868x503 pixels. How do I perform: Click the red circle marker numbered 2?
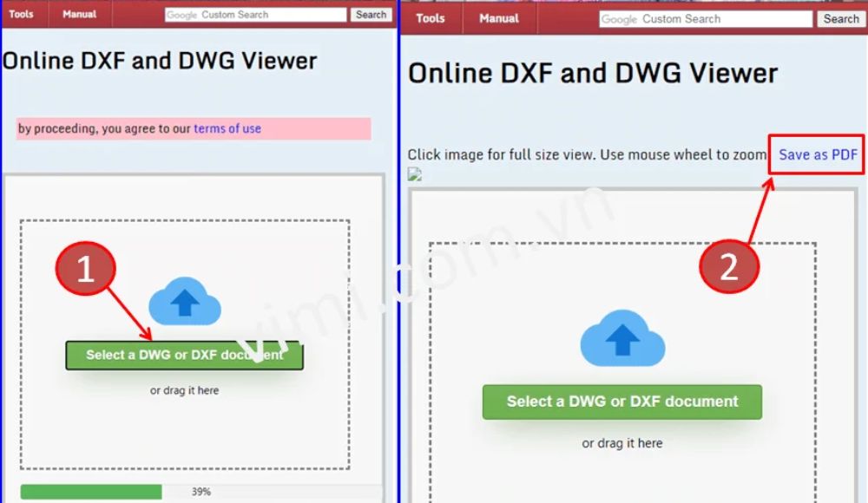[729, 266]
